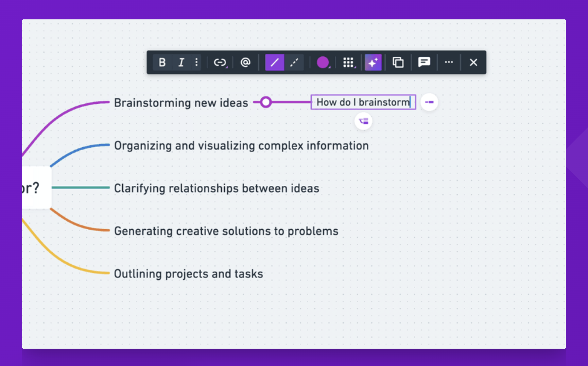Select 'Generating creative solutions to problems' node
The width and height of the screenshot is (588, 366).
[226, 231]
